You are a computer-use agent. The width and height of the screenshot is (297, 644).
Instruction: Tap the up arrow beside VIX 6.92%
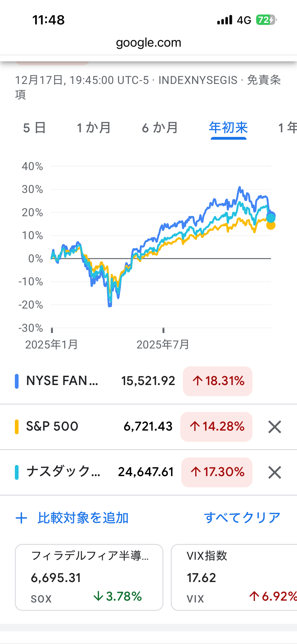point(254,596)
